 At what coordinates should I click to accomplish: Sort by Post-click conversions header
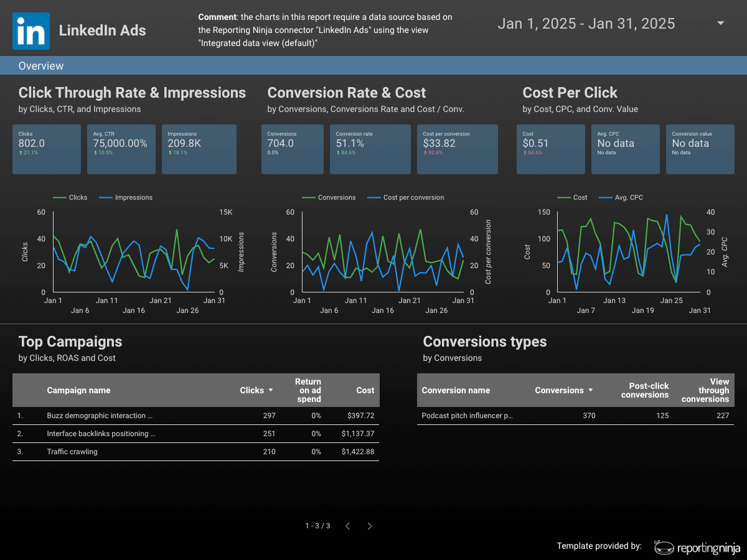pyautogui.click(x=645, y=390)
